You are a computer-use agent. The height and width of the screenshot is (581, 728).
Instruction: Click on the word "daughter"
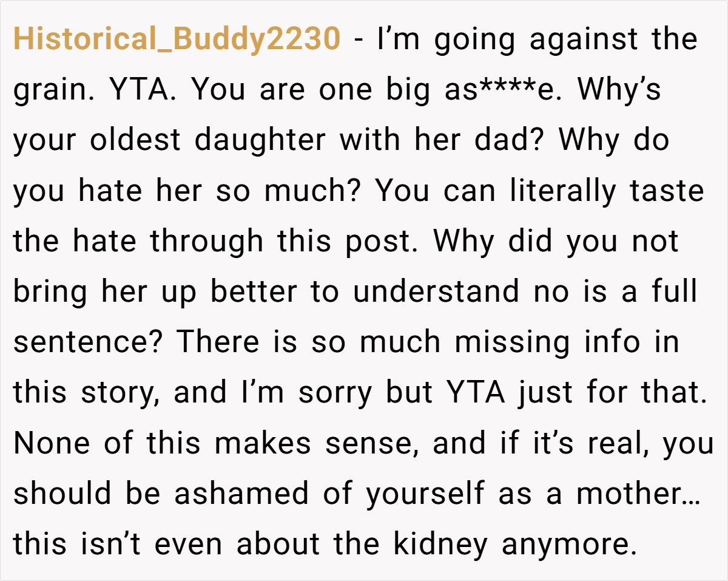coord(261,141)
